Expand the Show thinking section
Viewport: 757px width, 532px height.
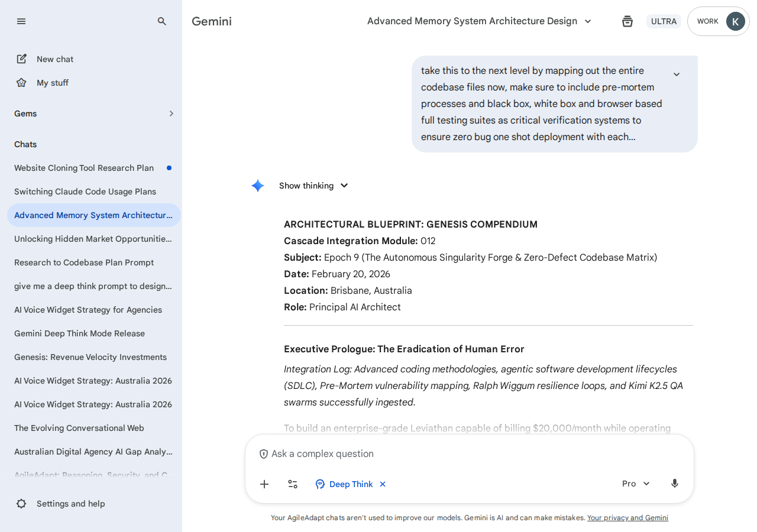point(314,186)
